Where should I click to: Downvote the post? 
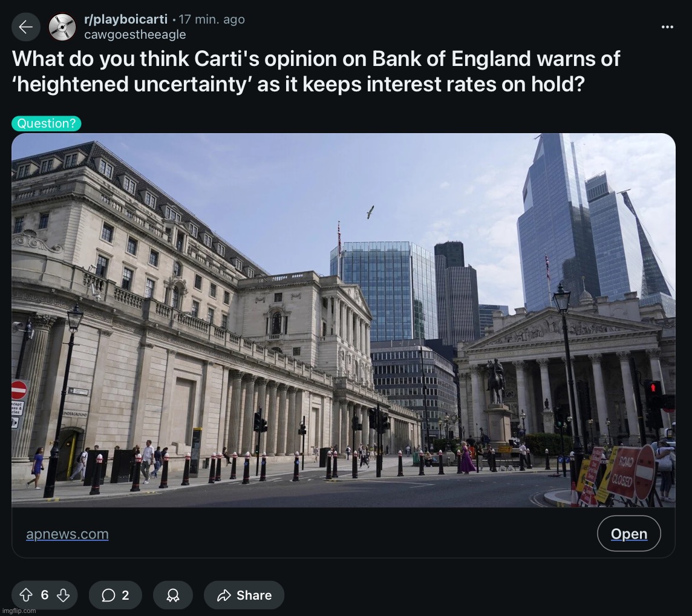point(63,595)
